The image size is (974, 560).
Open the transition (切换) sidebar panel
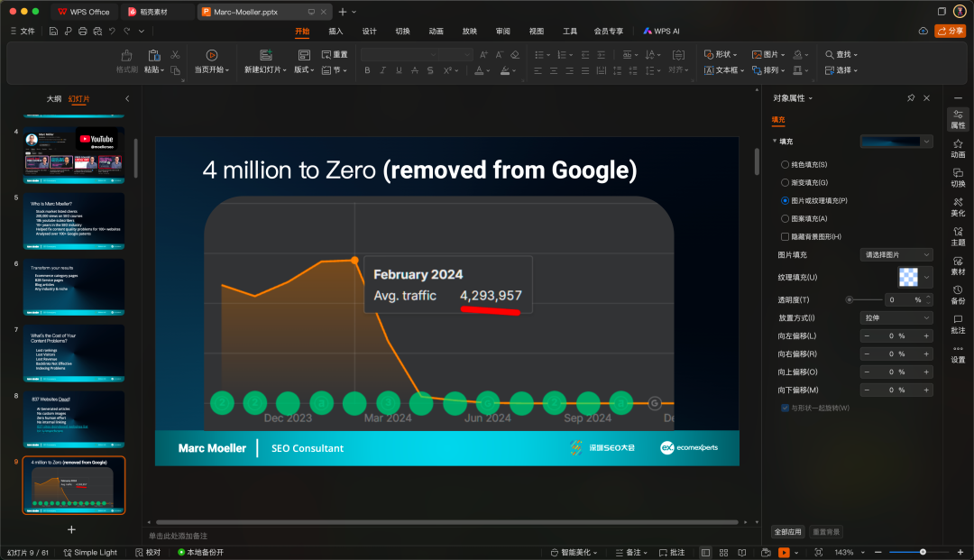pos(958,178)
